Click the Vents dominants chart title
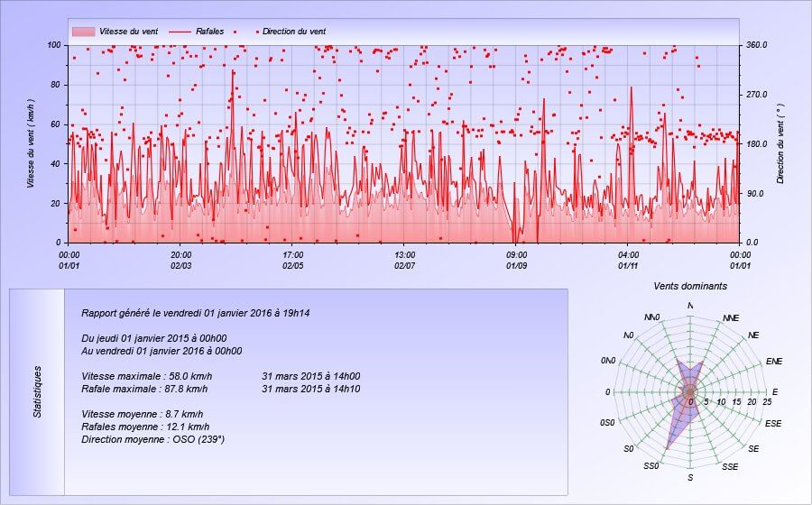The height and width of the screenshot is (505, 812). click(x=690, y=286)
